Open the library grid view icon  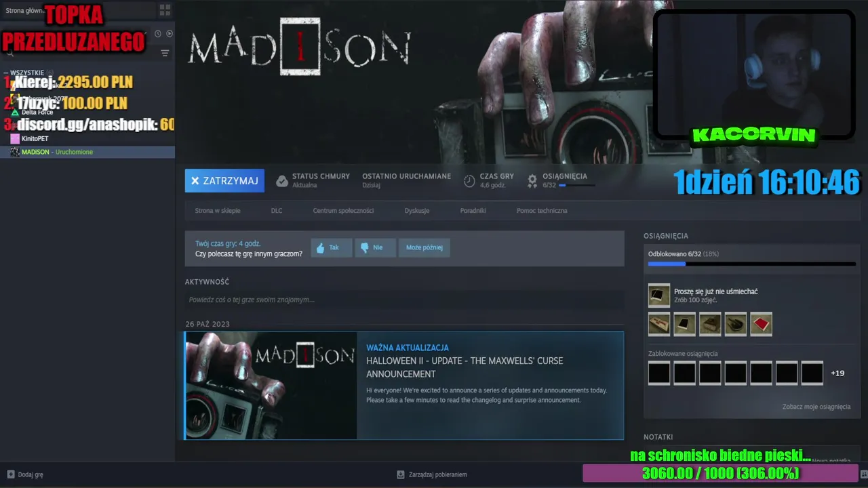pyautogui.click(x=165, y=10)
